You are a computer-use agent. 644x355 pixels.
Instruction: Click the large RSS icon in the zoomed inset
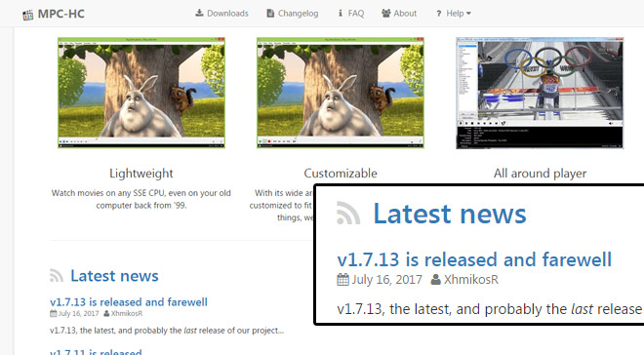(x=348, y=213)
